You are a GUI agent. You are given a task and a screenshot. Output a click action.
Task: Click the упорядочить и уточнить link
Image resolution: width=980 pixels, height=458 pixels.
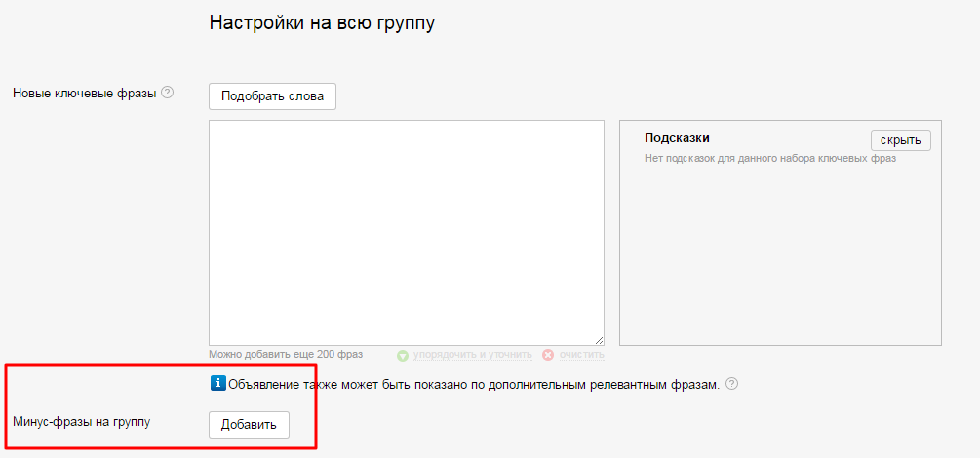(x=472, y=355)
